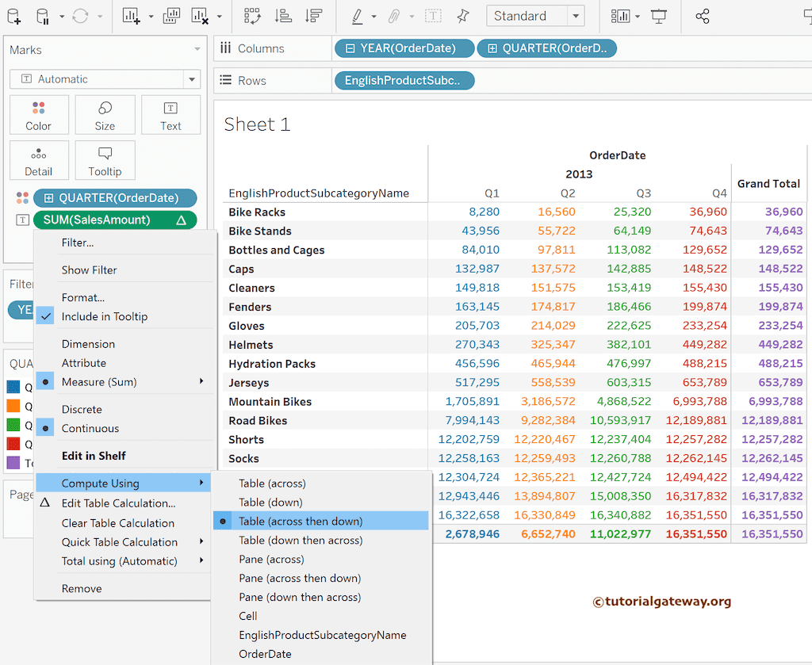Click the New Data Source icon
Image resolution: width=812 pixels, height=665 pixels.
pyautogui.click(x=13, y=16)
